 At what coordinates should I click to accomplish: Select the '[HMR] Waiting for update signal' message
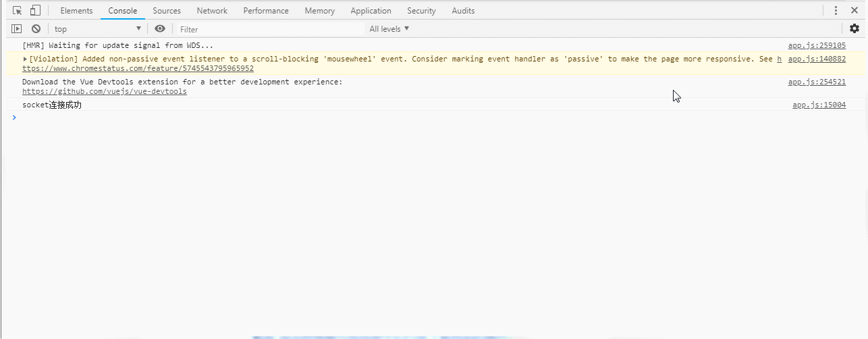(x=117, y=46)
